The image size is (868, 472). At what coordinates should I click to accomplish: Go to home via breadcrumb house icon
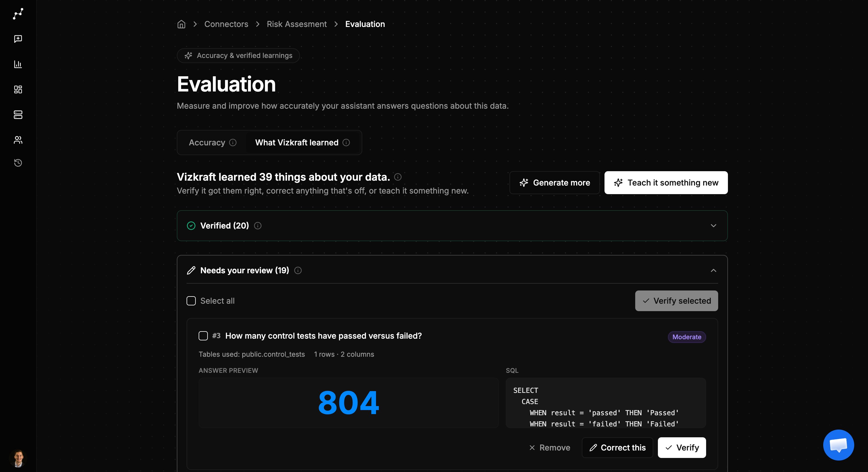point(181,24)
